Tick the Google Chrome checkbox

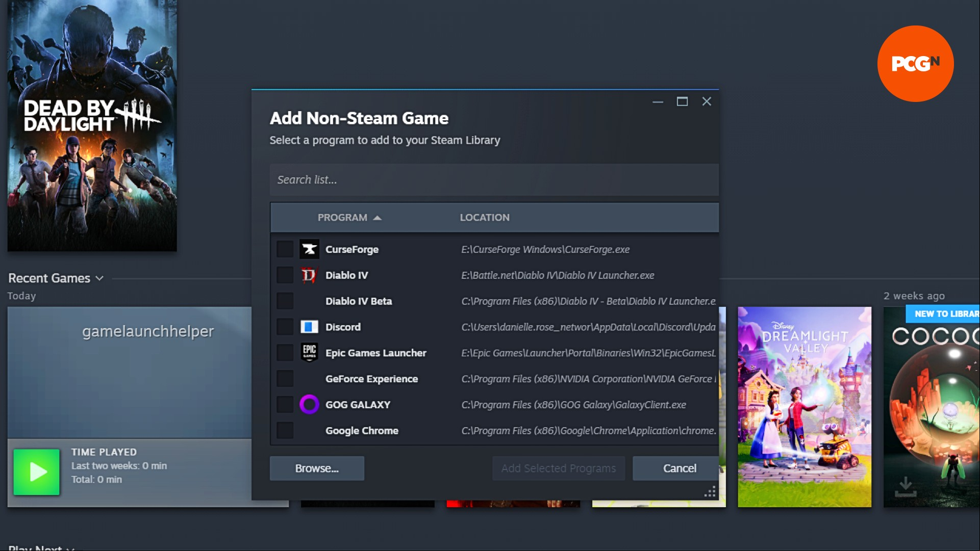point(285,431)
